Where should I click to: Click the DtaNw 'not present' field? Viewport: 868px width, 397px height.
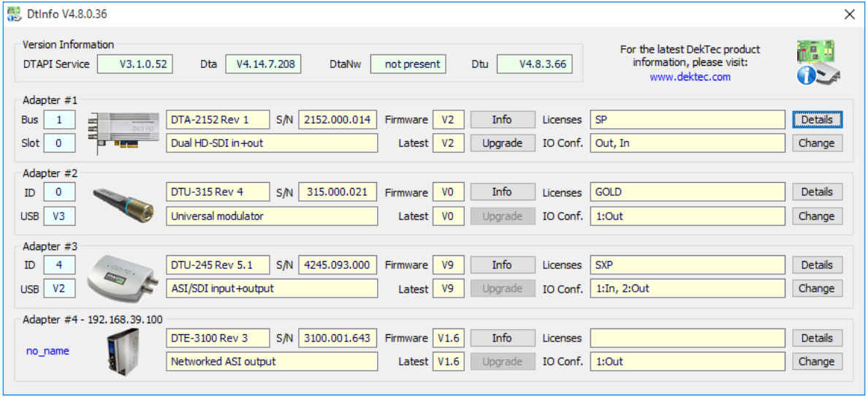[408, 64]
